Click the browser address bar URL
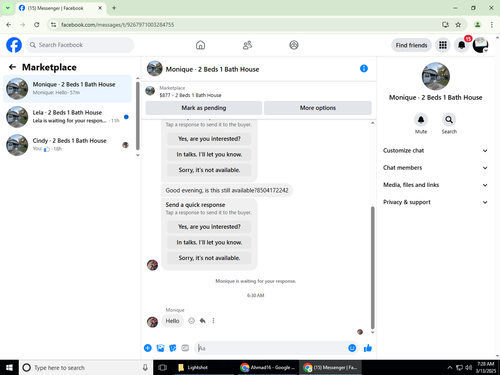500x375 pixels. [117, 25]
